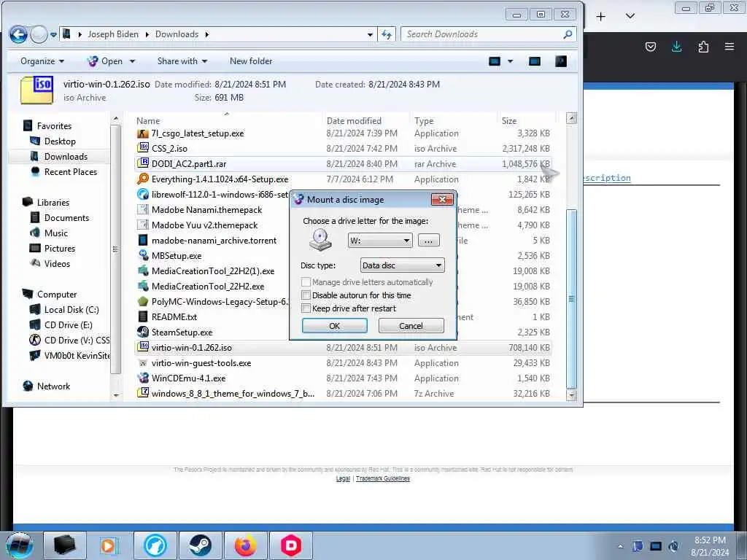
Task: Click Firefox extensions puzzle icon
Action: coord(703,46)
